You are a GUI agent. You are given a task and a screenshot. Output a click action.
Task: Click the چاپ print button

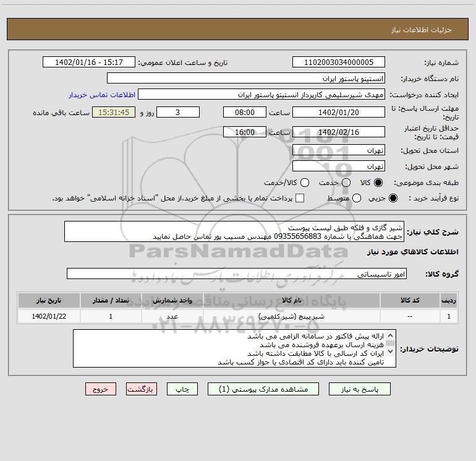coord(182,389)
